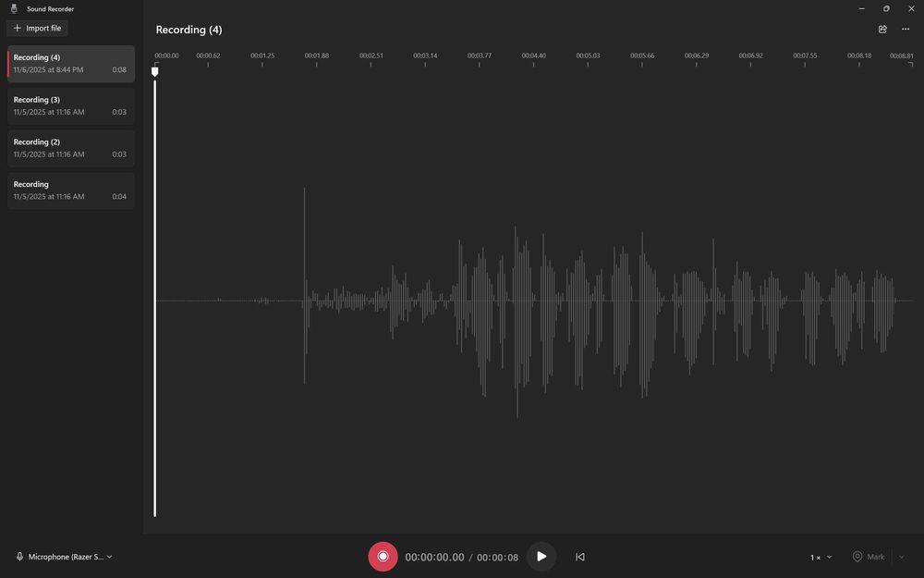924x578 pixels.
Task: Restore down the Sound Recorder window
Action: tap(886, 9)
